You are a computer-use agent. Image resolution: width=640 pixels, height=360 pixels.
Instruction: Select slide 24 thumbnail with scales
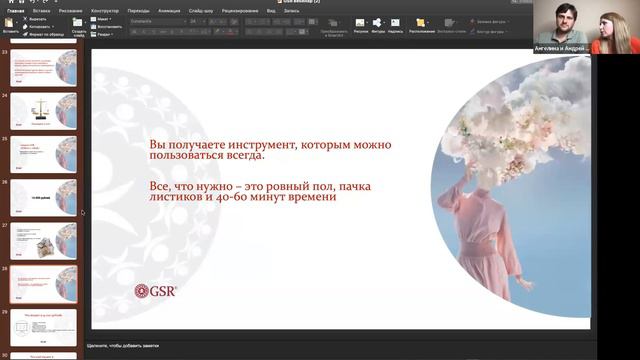(43, 111)
